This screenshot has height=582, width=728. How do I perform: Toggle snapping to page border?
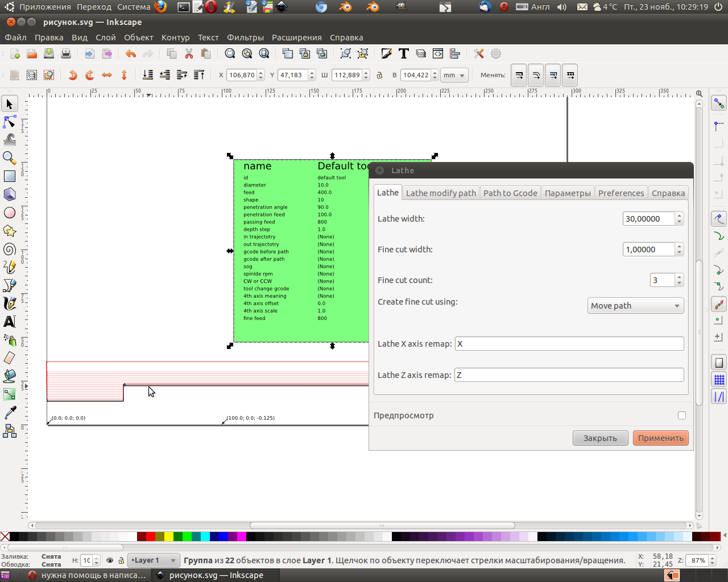pyautogui.click(x=719, y=363)
